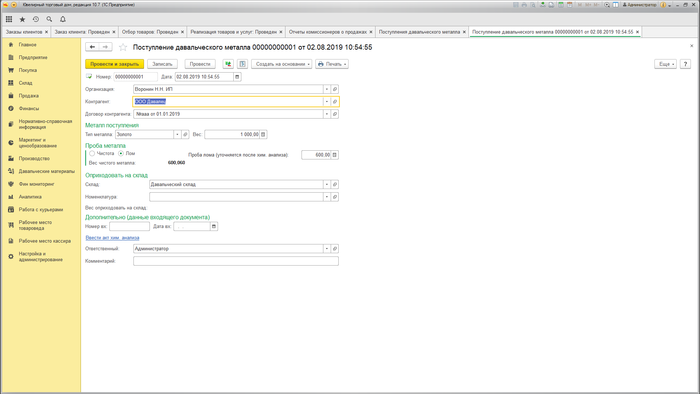
Task: Open the title bar calendar icon
Action: [x=570, y=5]
